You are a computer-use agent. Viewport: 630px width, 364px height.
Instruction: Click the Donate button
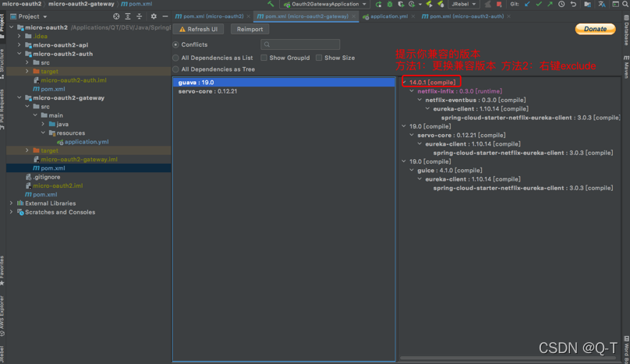pos(595,29)
